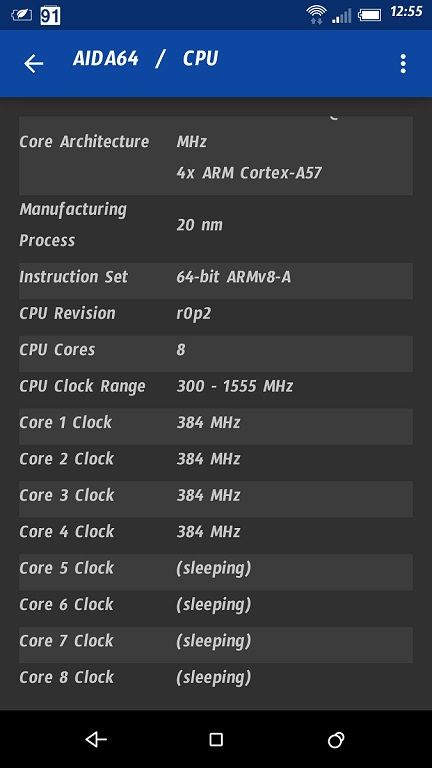Select the Core Architecture row

pos(216,156)
